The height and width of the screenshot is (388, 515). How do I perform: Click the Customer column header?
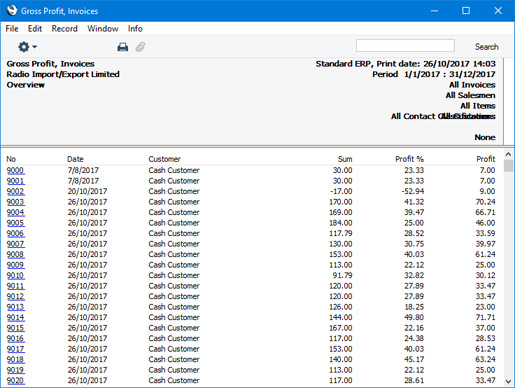point(164,159)
